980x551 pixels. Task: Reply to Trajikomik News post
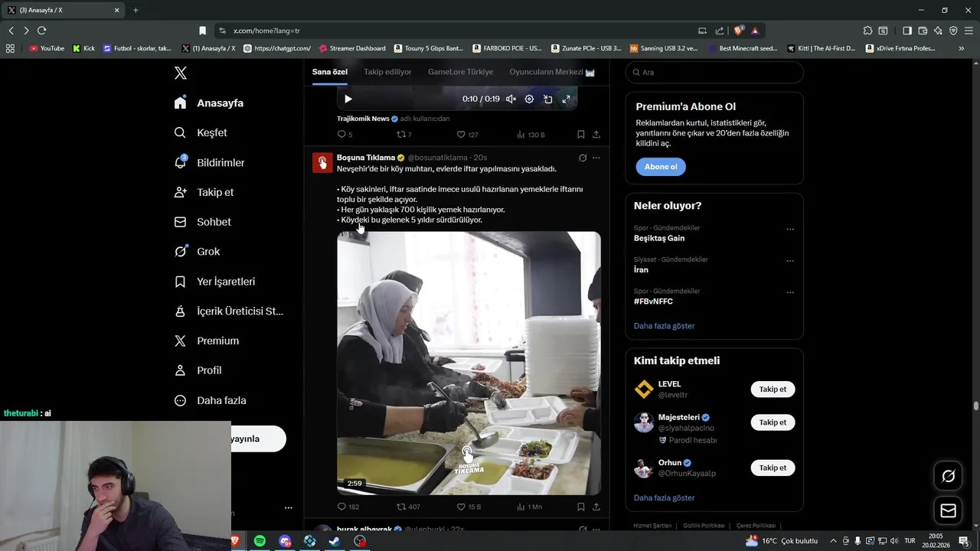click(x=345, y=135)
